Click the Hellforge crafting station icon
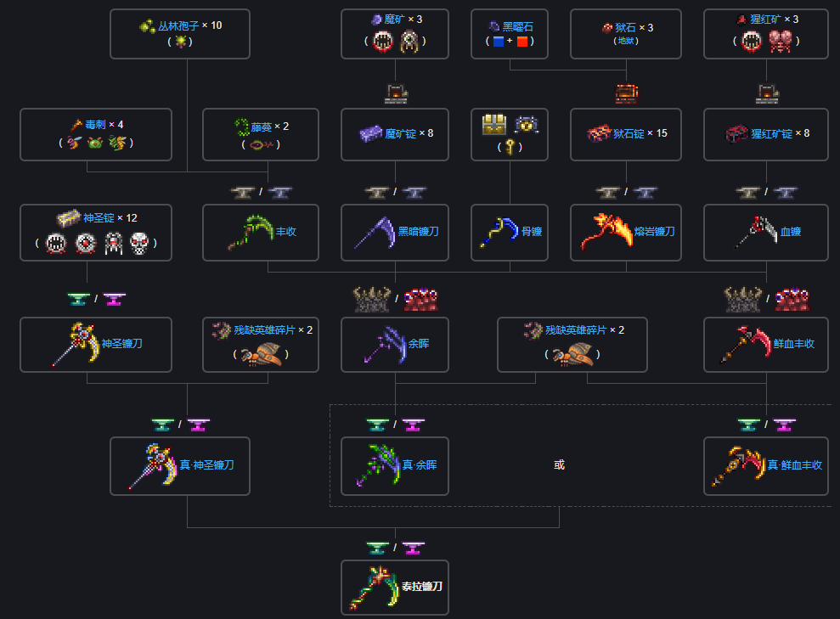840x619 pixels. point(626,93)
